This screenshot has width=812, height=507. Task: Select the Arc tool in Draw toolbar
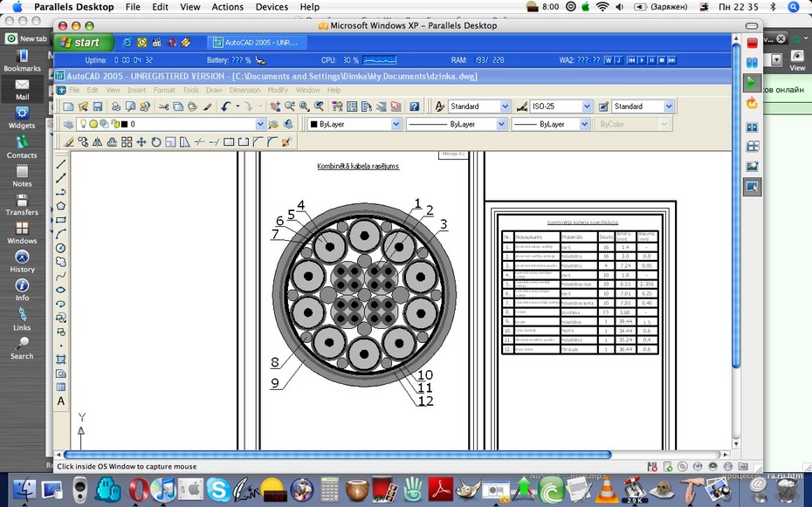click(x=60, y=234)
